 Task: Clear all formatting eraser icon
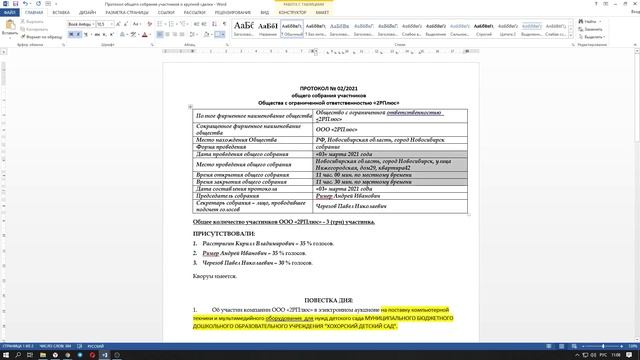pos(149,24)
